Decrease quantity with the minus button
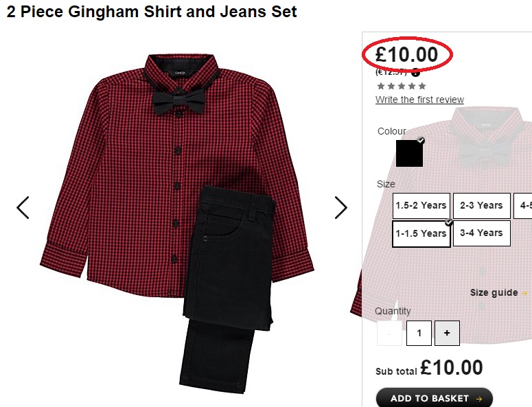The width and height of the screenshot is (532, 407). [389, 333]
